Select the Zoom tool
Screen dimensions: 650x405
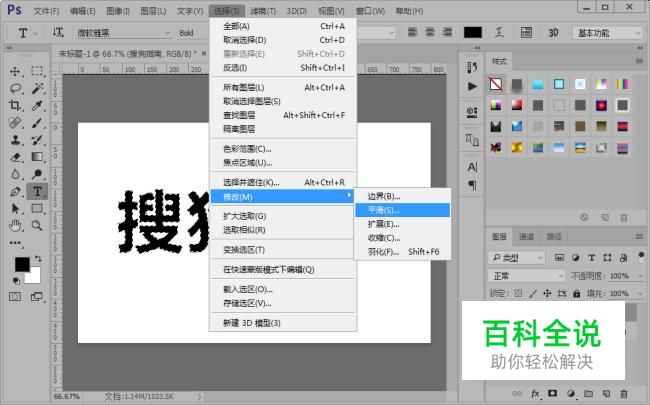click(37, 226)
